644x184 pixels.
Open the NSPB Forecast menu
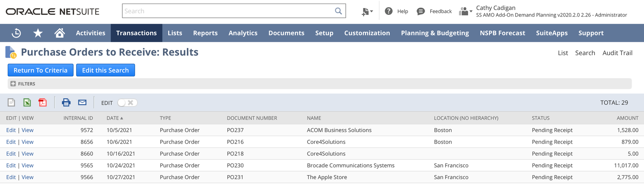[502, 33]
